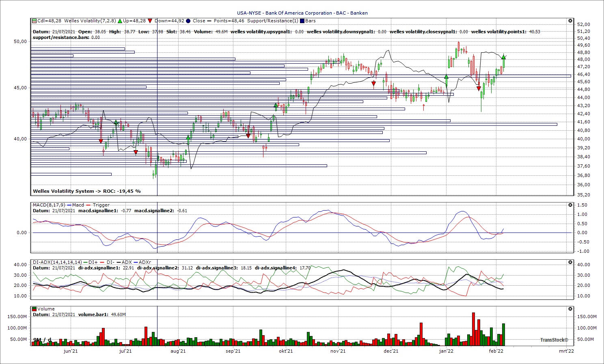The image size is (604, 364).
Task: Click the Cdl candlestick legend icon
Action: [x=35, y=21]
